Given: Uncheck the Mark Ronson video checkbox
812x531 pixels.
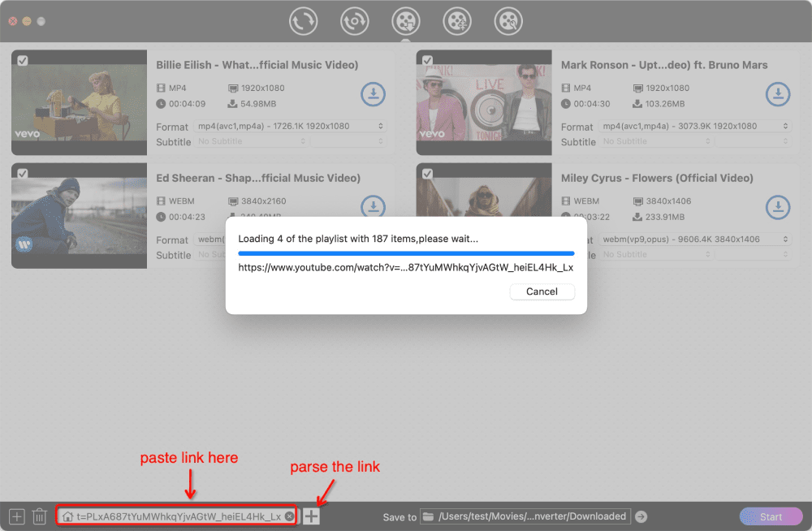Looking at the screenshot, I should point(428,60).
